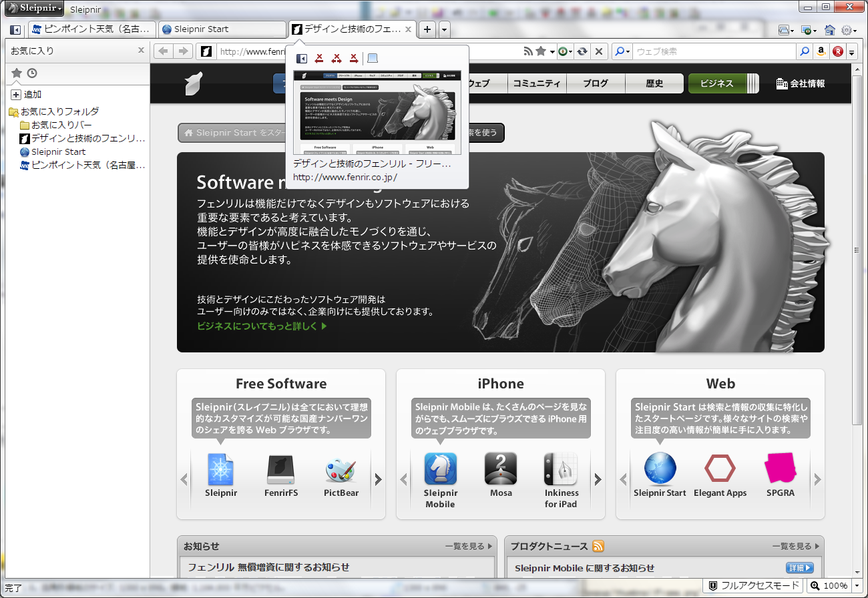Switch to the Sleipnir Start tab
The height and width of the screenshot is (598, 868).
click(222, 29)
